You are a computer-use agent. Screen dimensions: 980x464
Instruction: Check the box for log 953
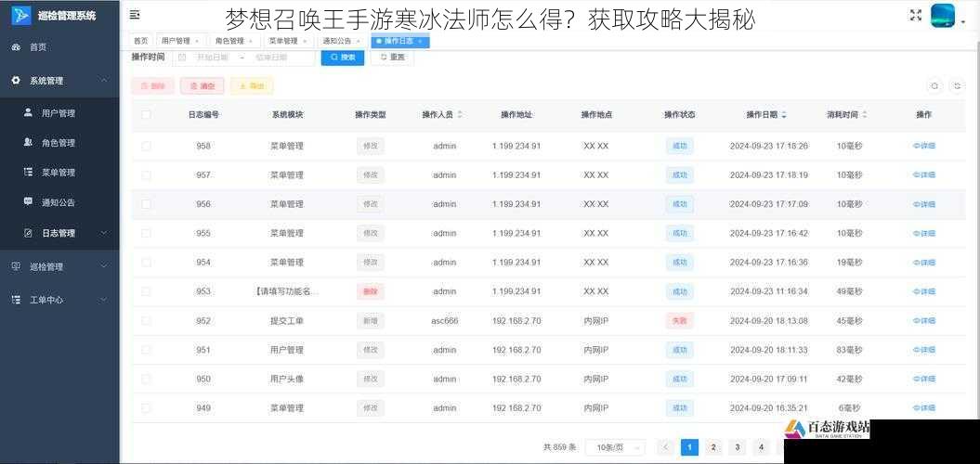[146, 291]
